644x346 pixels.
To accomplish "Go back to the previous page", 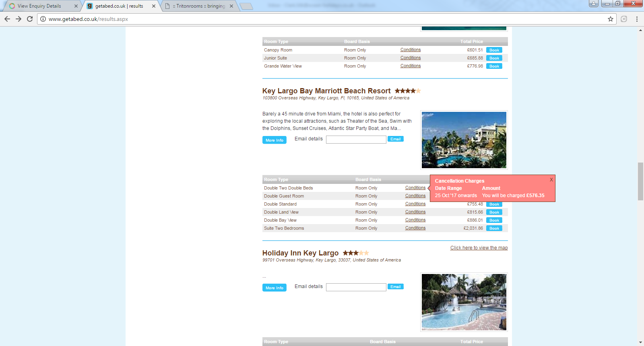I will (x=7, y=19).
